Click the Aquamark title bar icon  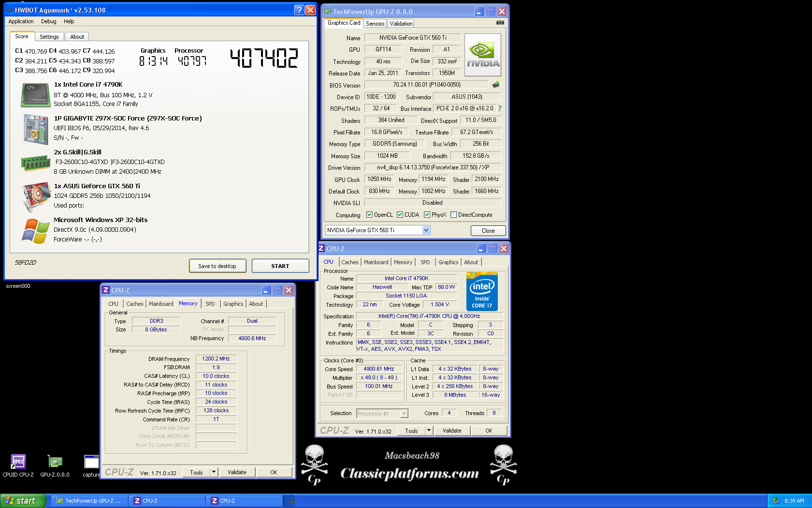tap(9, 10)
